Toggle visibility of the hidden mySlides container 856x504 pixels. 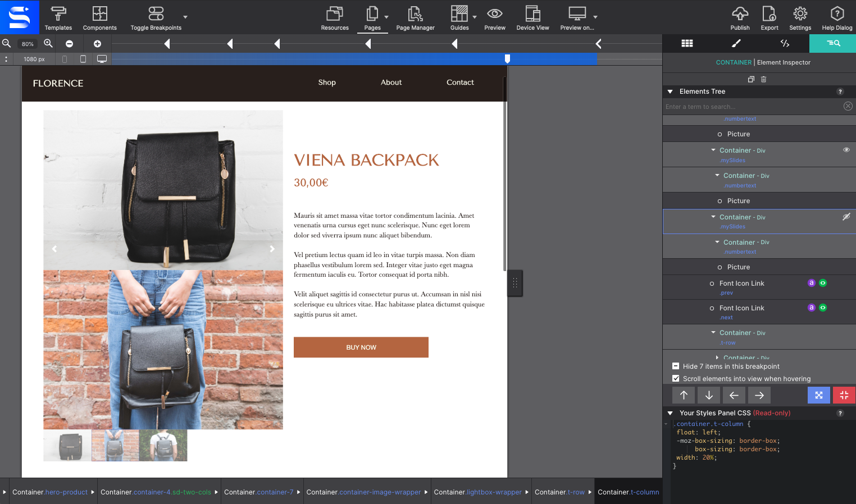coord(846,217)
